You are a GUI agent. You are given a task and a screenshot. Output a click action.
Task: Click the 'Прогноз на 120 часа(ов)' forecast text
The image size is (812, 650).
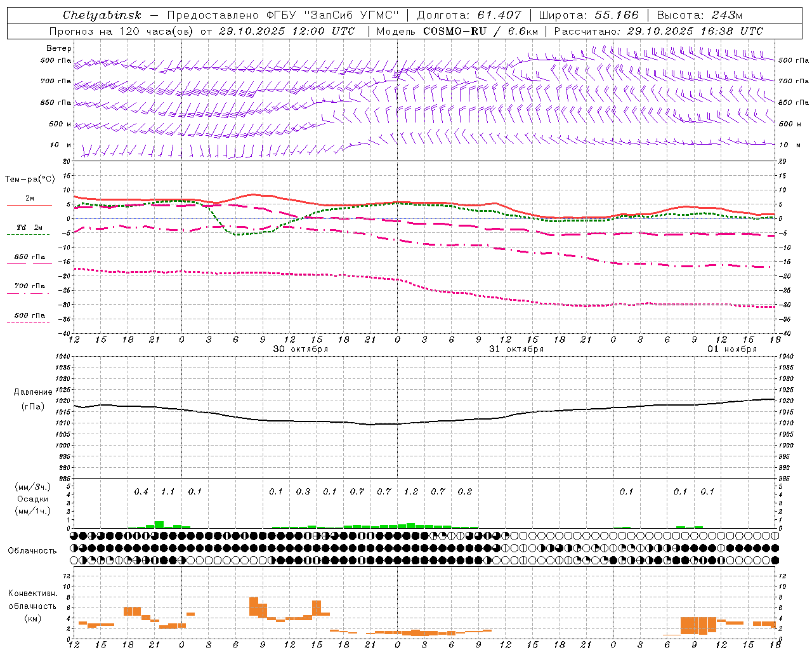click(x=122, y=31)
